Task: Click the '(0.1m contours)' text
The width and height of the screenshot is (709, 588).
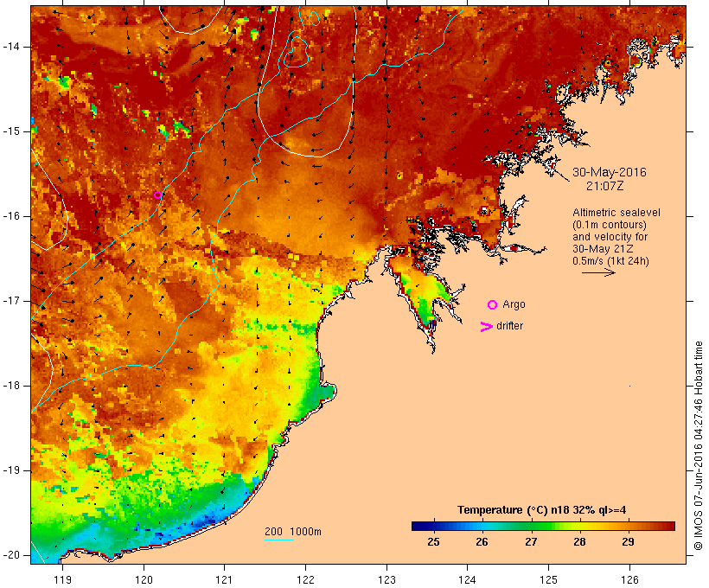Action: coord(610,225)
